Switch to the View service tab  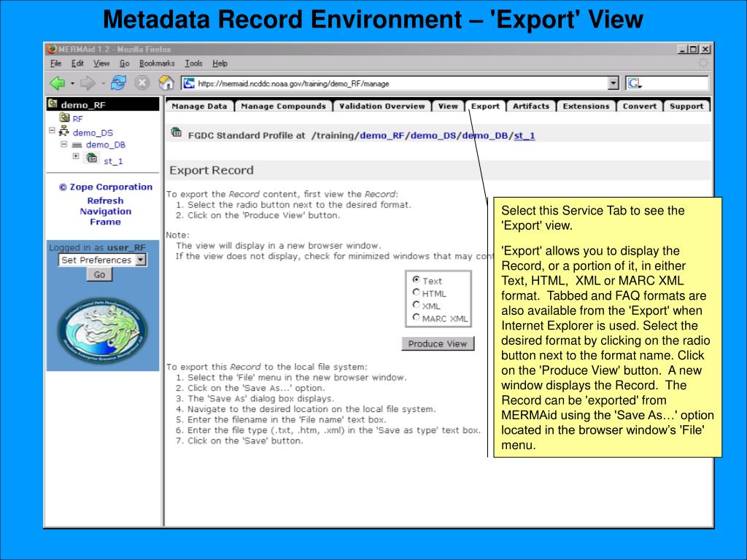[x=448, y=106]
